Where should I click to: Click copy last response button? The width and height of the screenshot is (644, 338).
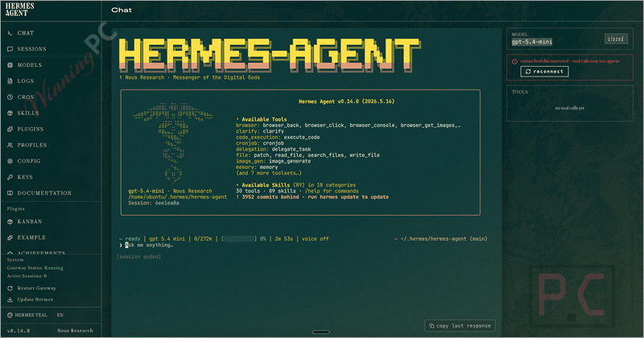(x=460, y=326)
